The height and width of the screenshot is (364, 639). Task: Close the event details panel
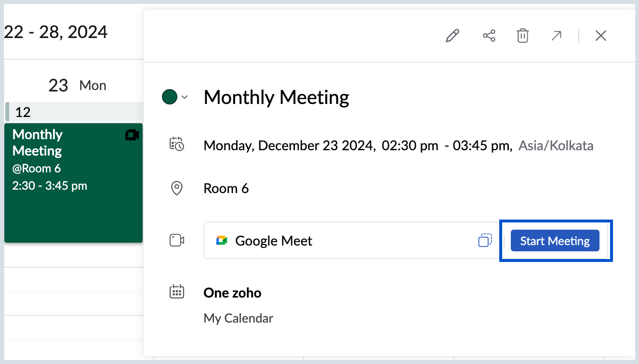coord(600,36)
